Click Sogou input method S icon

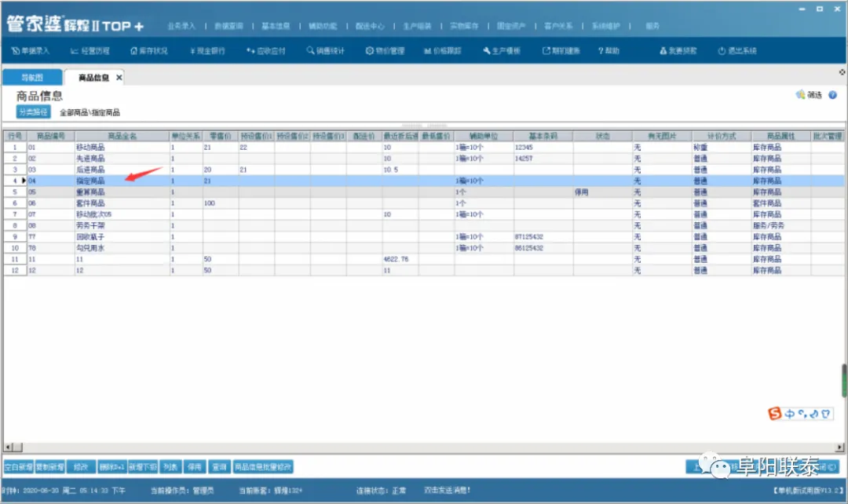[774, 414]
